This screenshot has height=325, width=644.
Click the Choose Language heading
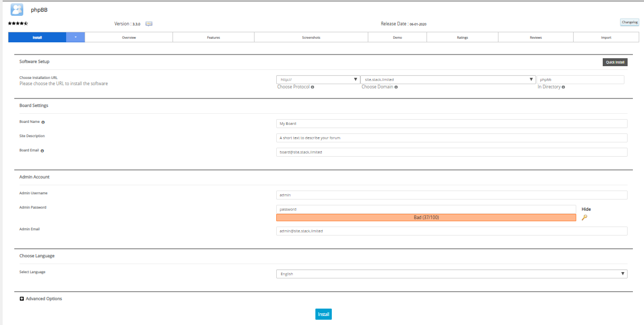coord(37,256)
